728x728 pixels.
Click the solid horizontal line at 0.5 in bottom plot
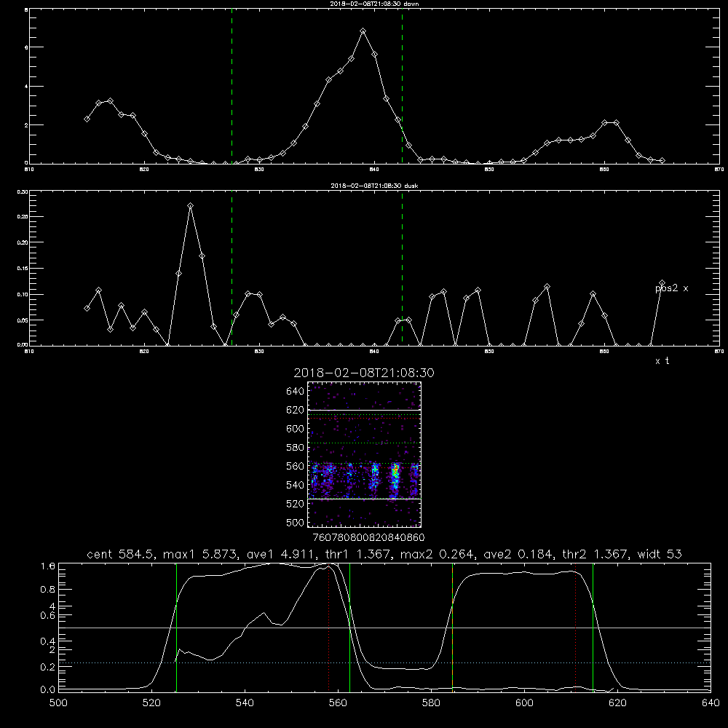[385, 628]
